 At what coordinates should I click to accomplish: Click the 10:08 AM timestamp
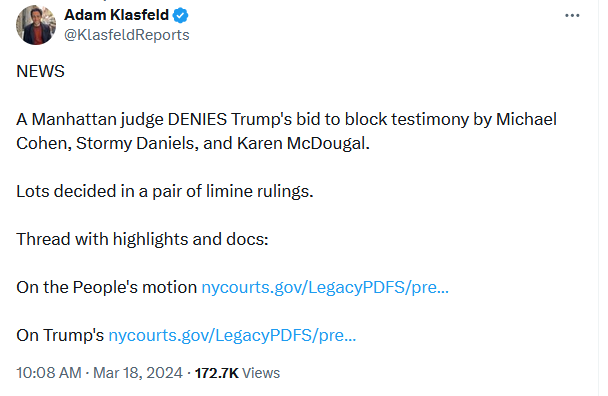[49, 373]
